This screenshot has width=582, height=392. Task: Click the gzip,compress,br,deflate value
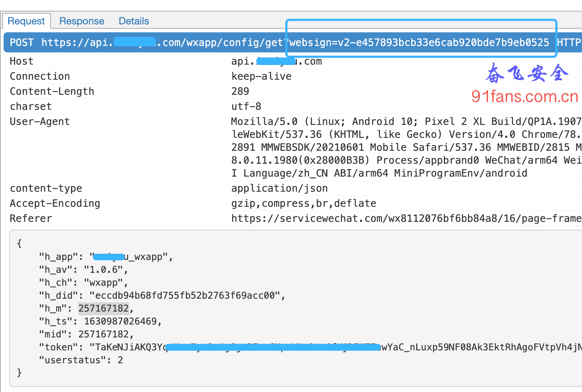(304, 204)
